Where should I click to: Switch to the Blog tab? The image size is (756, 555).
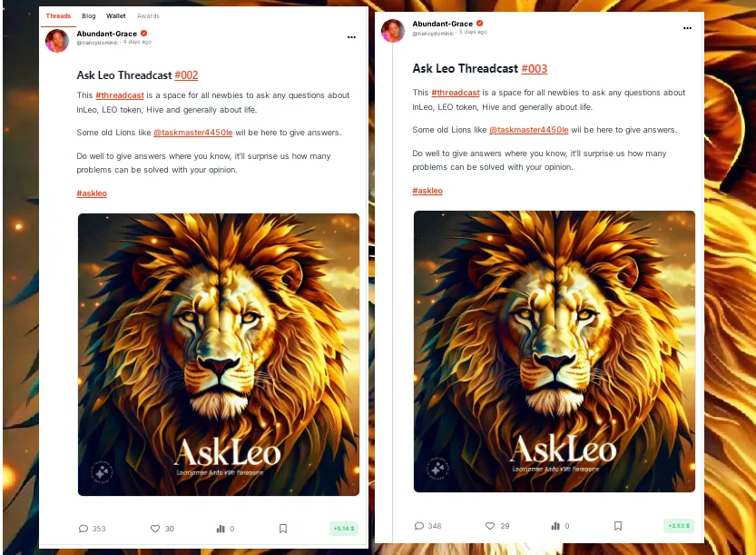[x=89, y=16]
